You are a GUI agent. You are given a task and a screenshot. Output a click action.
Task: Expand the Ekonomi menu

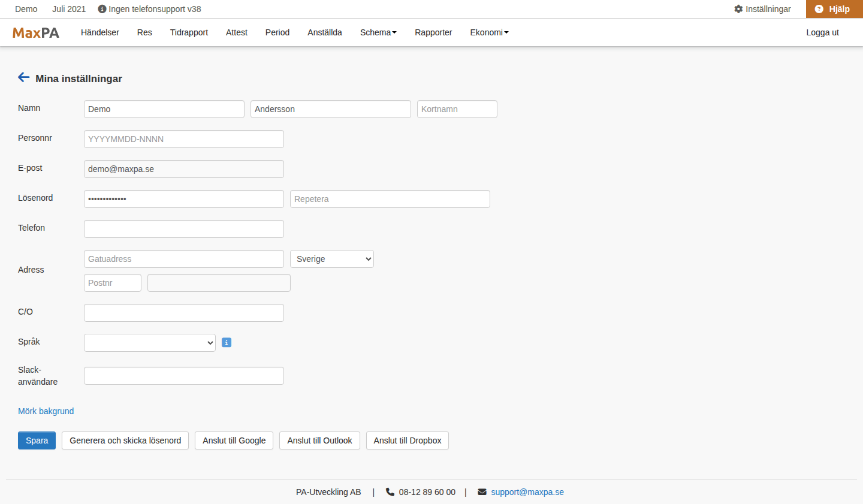[x=489, y=32]
